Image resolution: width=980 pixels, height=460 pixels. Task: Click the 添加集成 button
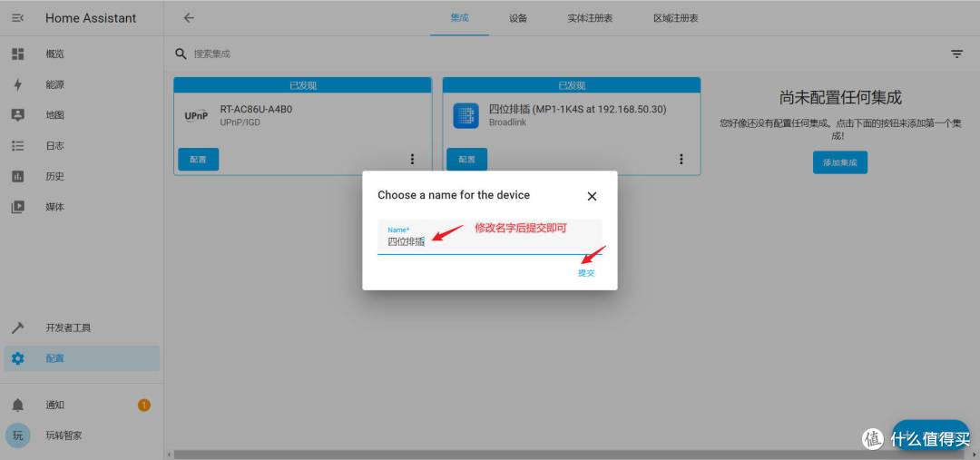point(840,162)
